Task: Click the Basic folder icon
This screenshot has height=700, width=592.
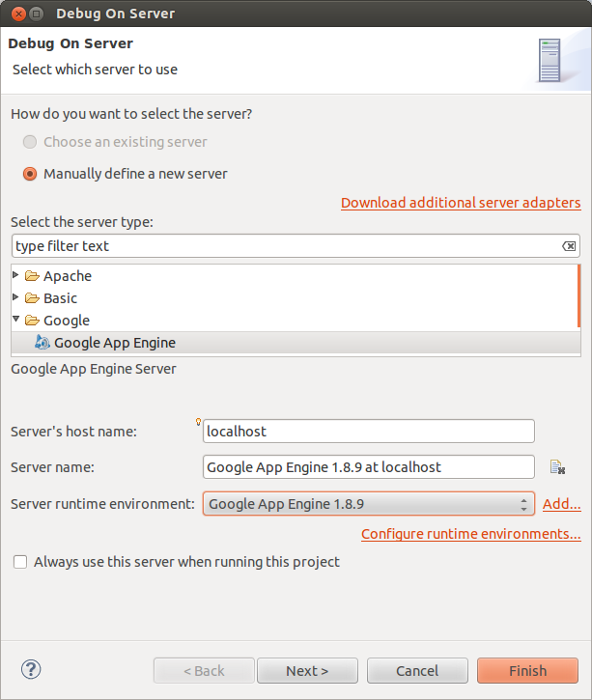Action: click(x=32, y=298)
